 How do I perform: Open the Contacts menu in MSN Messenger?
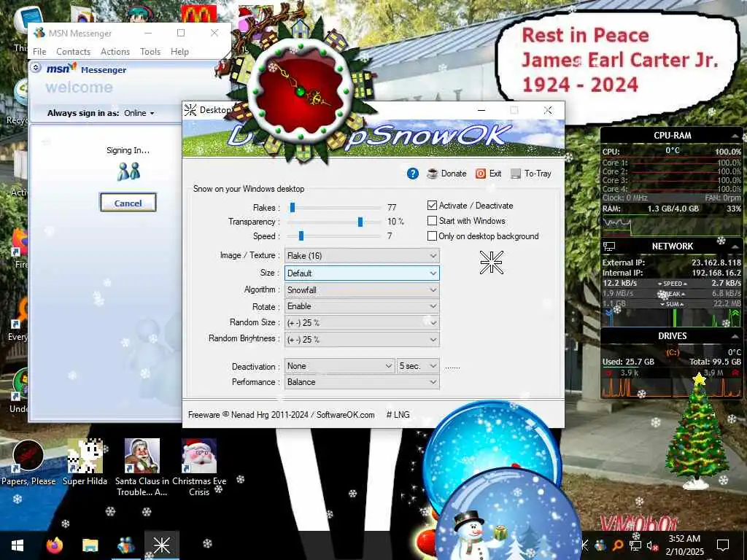(x=73, y=52)
